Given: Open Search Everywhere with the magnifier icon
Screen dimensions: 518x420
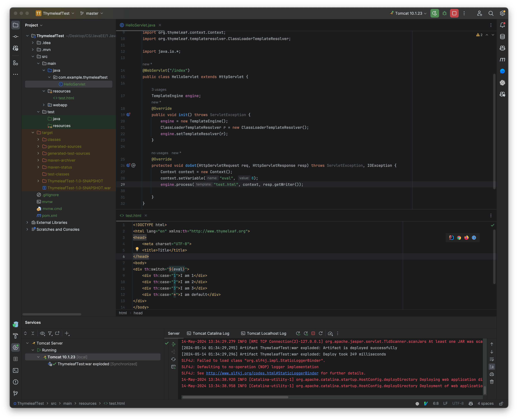Looking at the screenshot, I should click(x=491, y=13).
